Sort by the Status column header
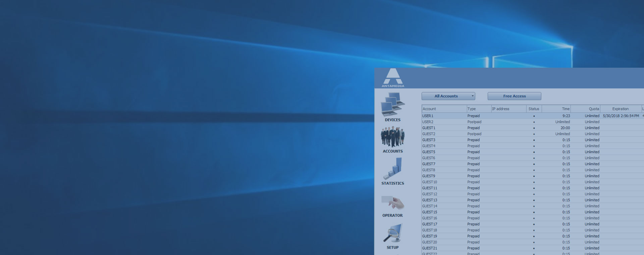 click(x=534, y=109)
